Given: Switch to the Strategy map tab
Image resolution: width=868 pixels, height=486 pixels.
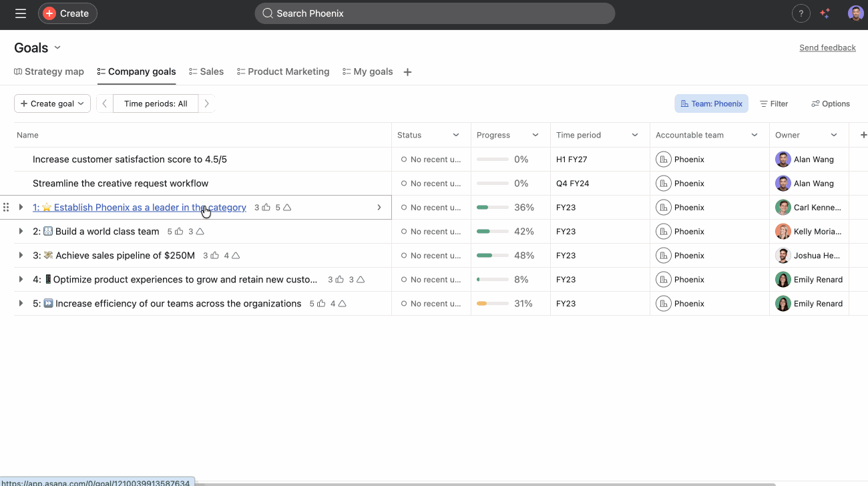Looking at the screenshot, I should 49,71.
